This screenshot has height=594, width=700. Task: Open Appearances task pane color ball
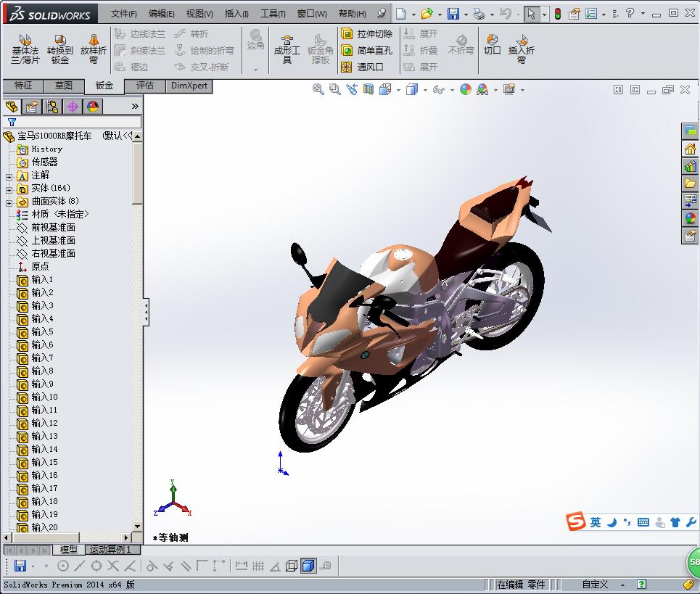pyautogui.click(x=690, y=218)
